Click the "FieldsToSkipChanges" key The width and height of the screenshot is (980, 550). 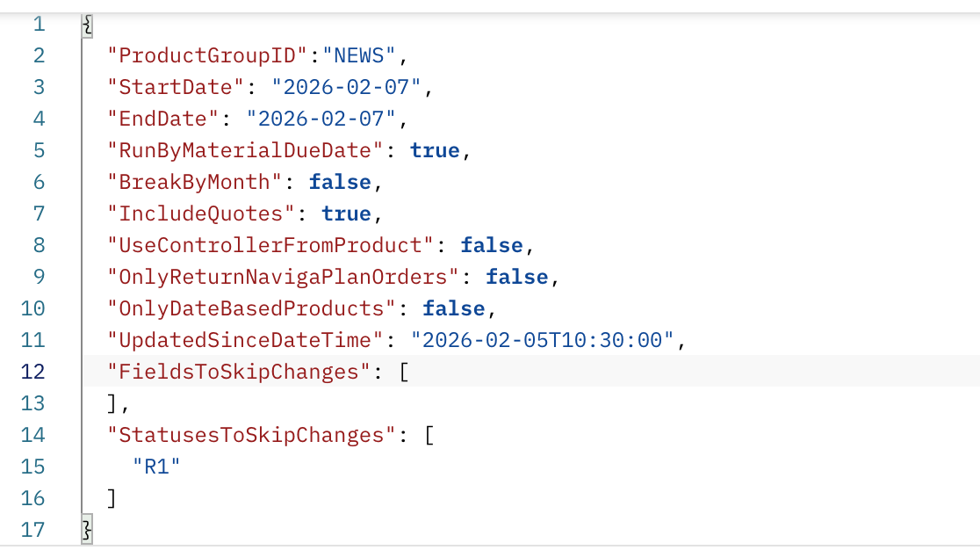(x=234, y=372)
